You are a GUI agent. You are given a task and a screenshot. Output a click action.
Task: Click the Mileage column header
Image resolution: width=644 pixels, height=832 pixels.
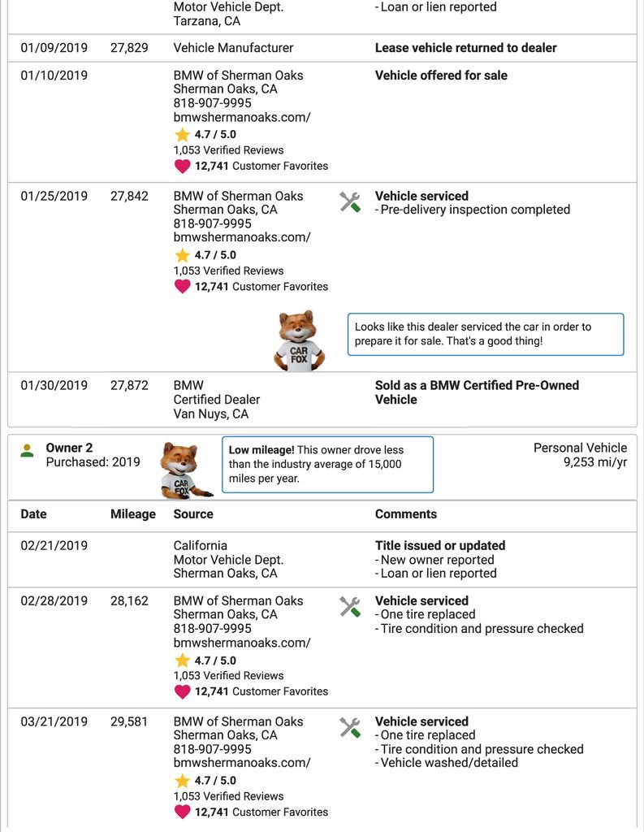click(132, 514)
